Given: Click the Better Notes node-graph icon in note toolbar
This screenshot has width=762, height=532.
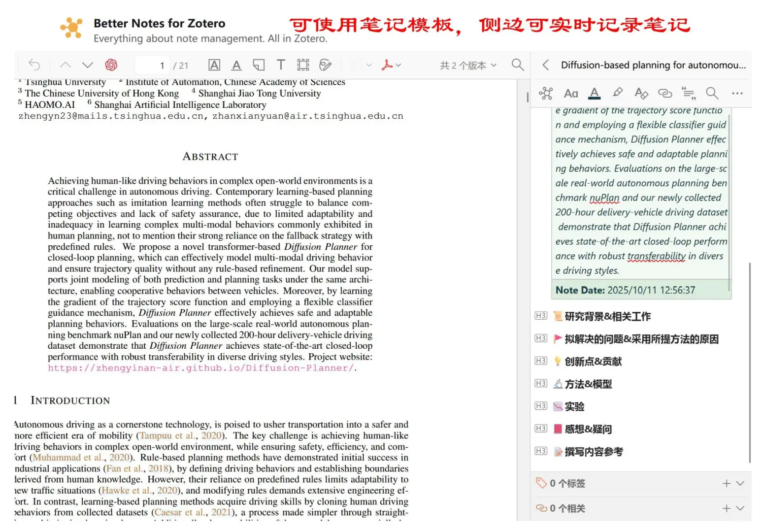Looking at the screenshot, I should 546,93.
